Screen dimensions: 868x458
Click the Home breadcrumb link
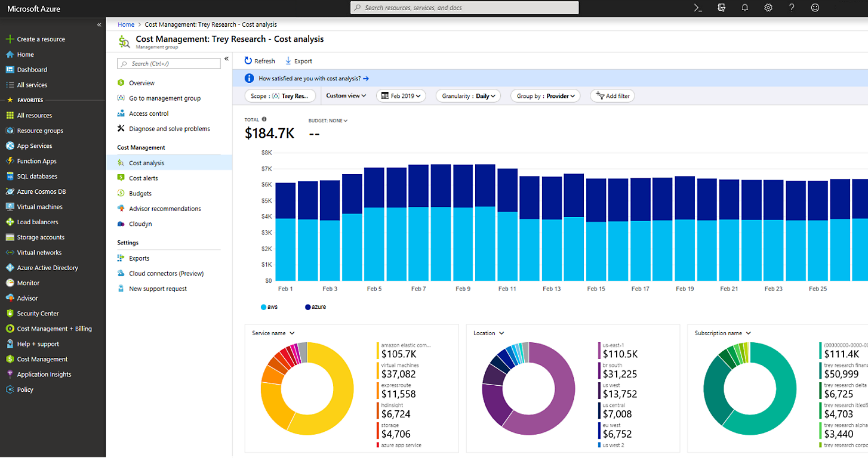[x=126, y=24]
